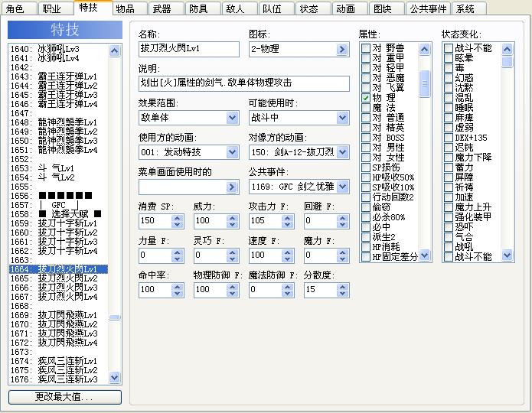532x413 pixels.
Task: Enable the 睡眠 state change
Action: point(449,108)
